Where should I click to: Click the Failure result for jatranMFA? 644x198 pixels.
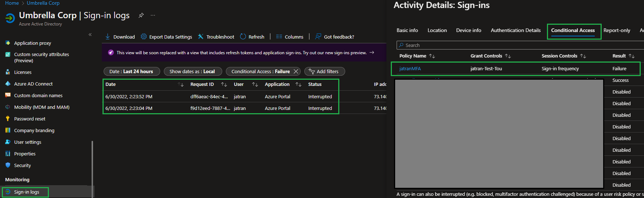pyautogui.click(x=619, y=68)
